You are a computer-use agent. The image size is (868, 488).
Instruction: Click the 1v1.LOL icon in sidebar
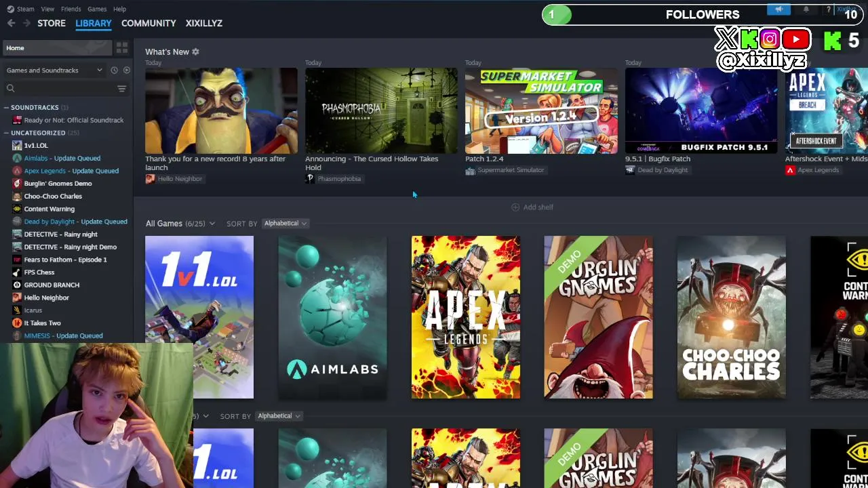17,146
